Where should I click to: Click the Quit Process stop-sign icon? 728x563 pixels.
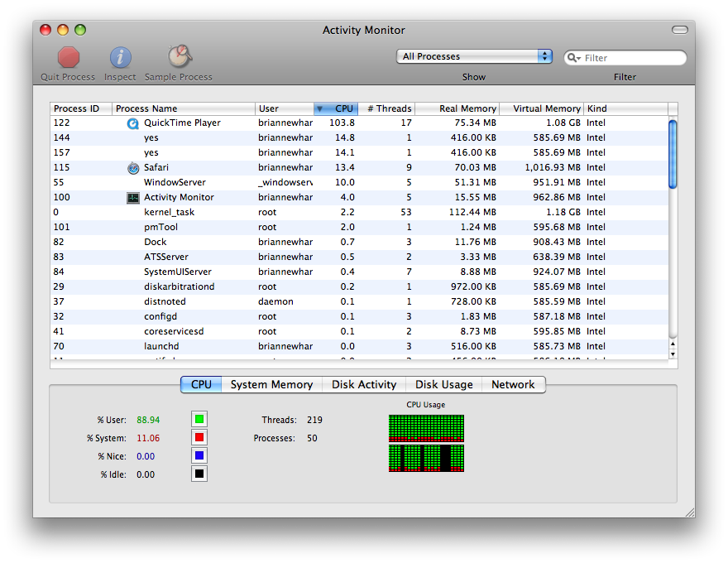pyautogui.click(x=68, y=57)
